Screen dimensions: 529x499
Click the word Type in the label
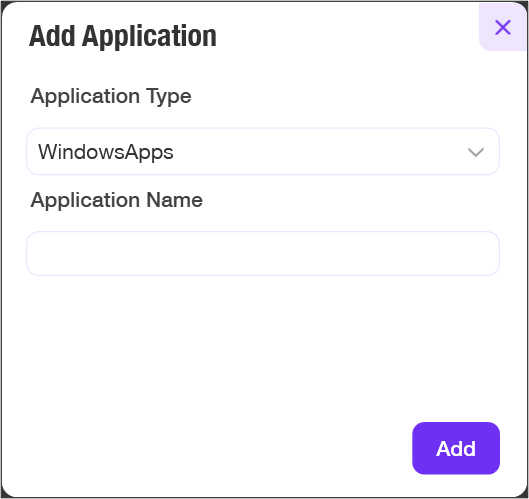tap(169, 97)
